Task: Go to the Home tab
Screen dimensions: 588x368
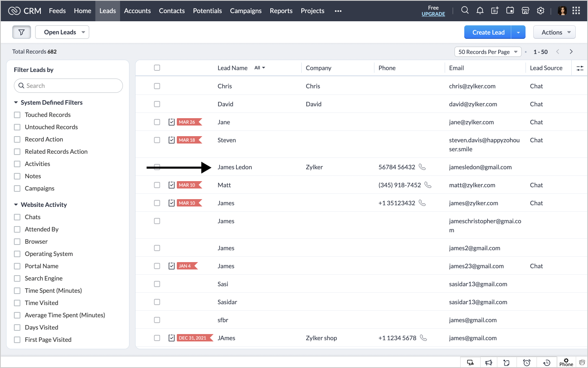Action: click(x=82, y=11)
